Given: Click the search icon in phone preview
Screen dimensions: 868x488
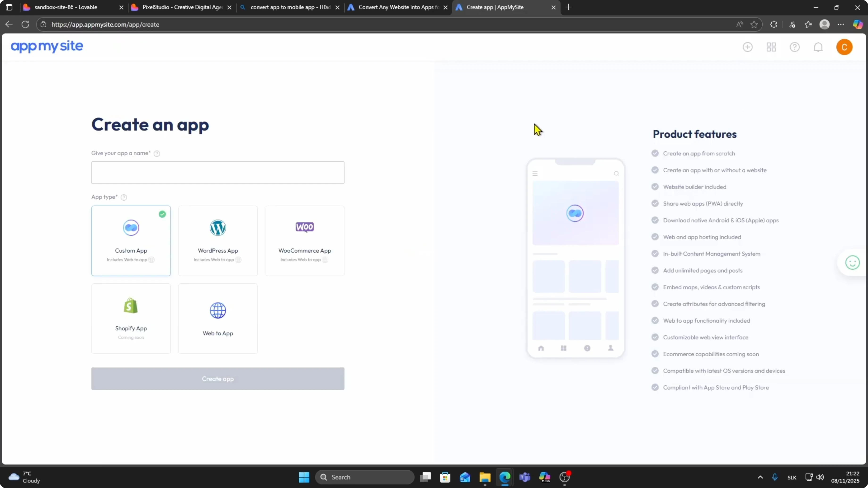Looking at the screenshot, I should coord(616,174).
